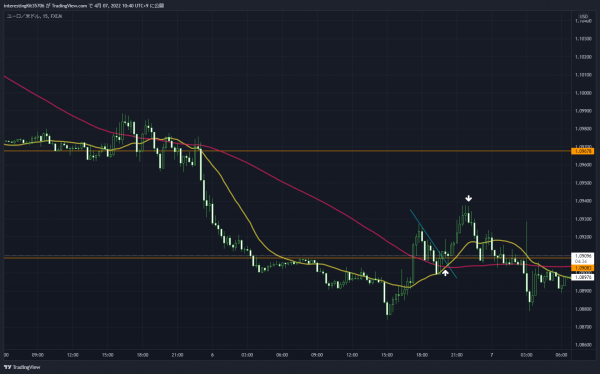The image size is (600, 374).
Task: Select the yellow moving average line
Action: 237,201
